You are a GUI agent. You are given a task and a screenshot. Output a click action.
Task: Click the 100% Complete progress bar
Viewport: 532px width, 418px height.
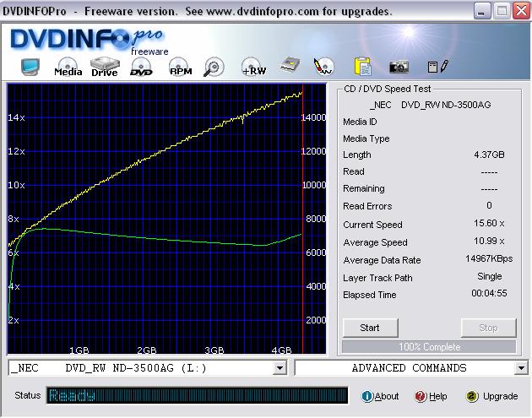429,347
